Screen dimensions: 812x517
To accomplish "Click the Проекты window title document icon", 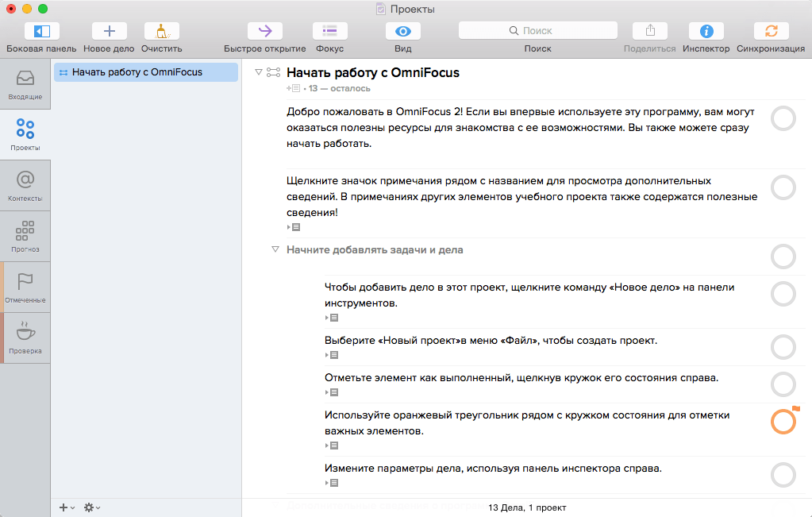I will [x=381, y=9].
